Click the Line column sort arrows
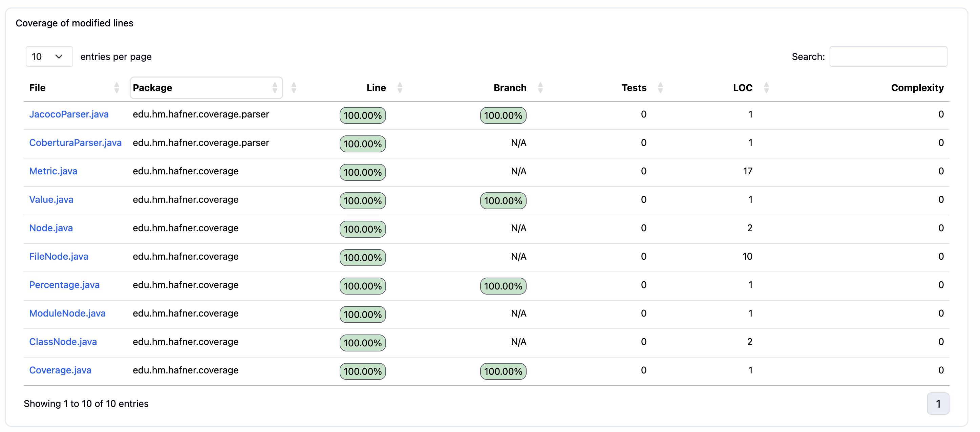This screenshot has width=980, height=432. point(400,88)
